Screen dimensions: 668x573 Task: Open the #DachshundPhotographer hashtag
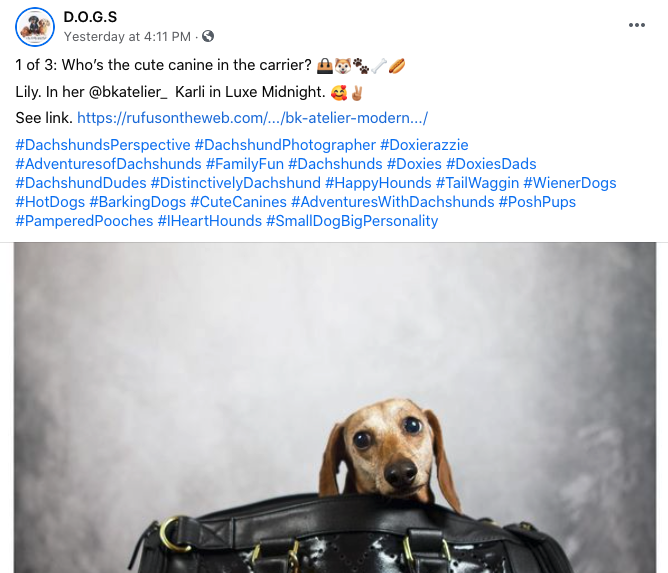click(x=285, y=145)
